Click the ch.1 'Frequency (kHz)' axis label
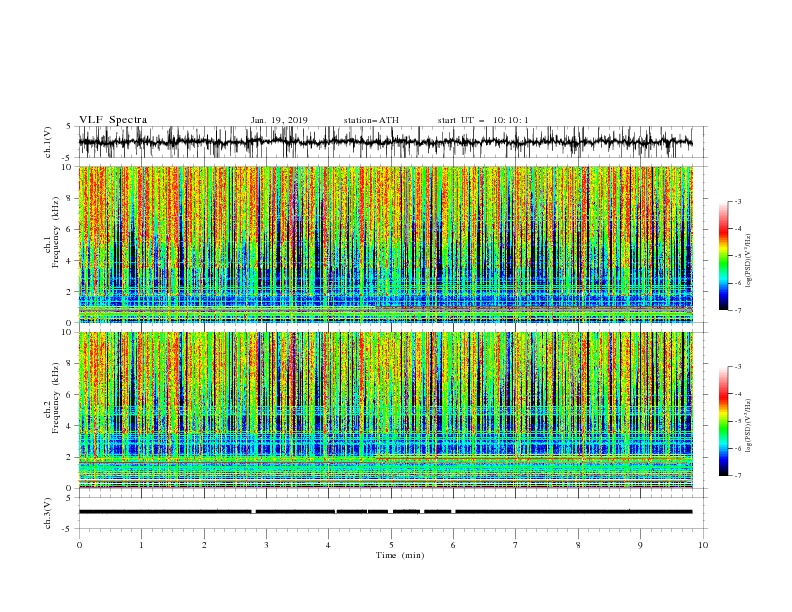 point(55,232)
